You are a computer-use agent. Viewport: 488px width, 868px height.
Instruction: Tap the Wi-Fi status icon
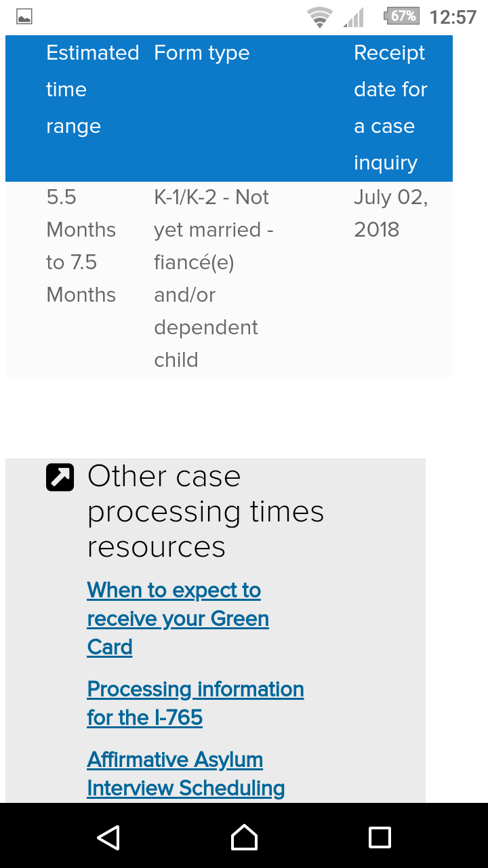319,17
